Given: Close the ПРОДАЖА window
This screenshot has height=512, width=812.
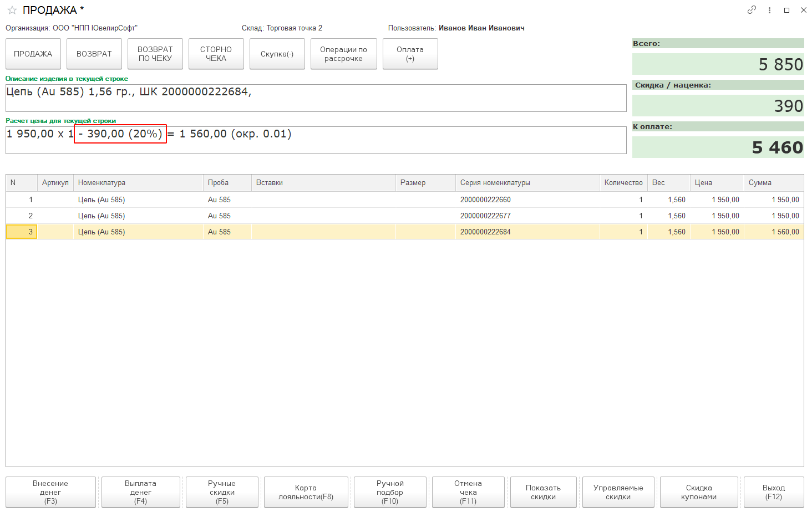Looking at the screenshot, I should pos(803,10).
